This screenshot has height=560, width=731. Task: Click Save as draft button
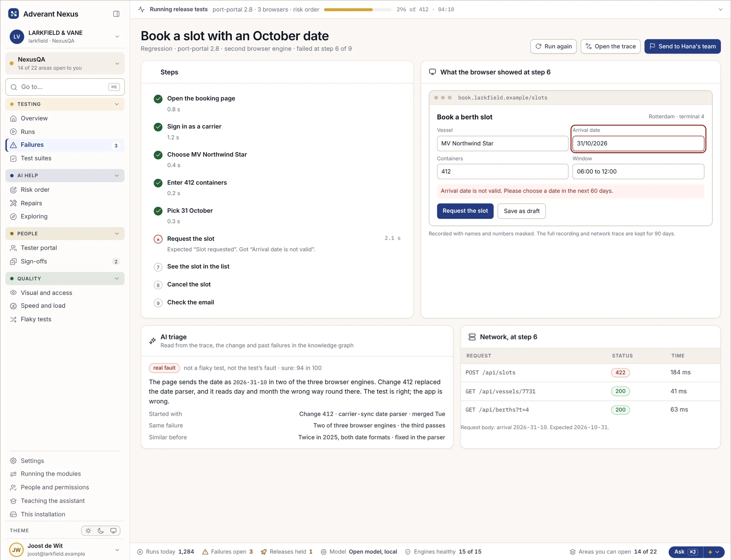(522, 211)
